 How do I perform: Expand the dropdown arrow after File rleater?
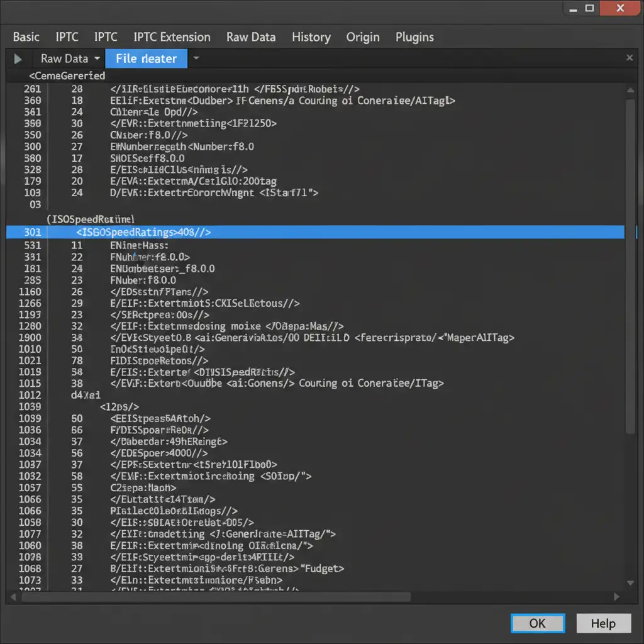(196, 58)
